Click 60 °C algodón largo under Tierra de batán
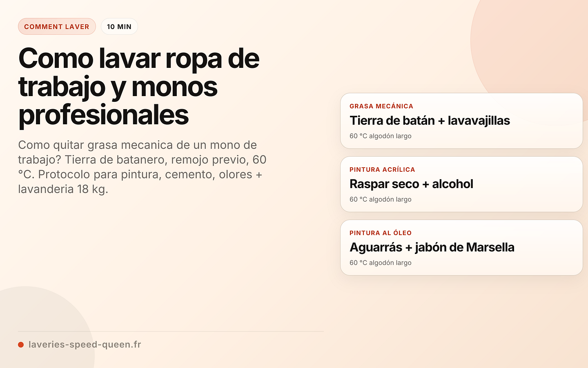Viewport: 588px width, 368px height. (381, 136)
